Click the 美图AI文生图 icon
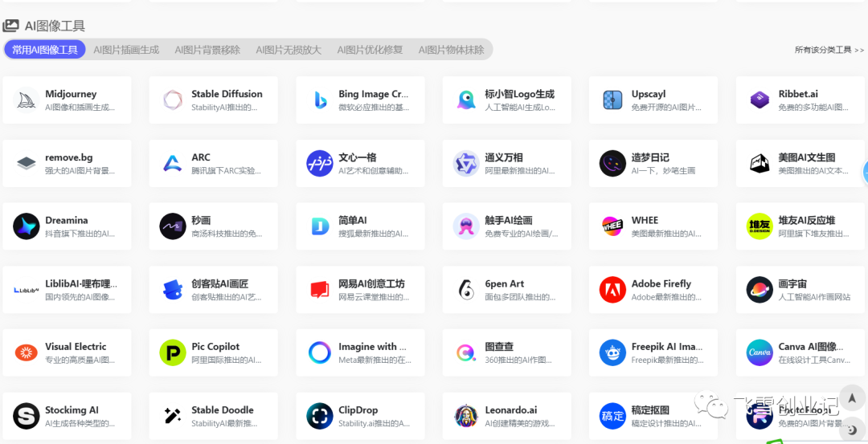 click(x=759, y=163)
